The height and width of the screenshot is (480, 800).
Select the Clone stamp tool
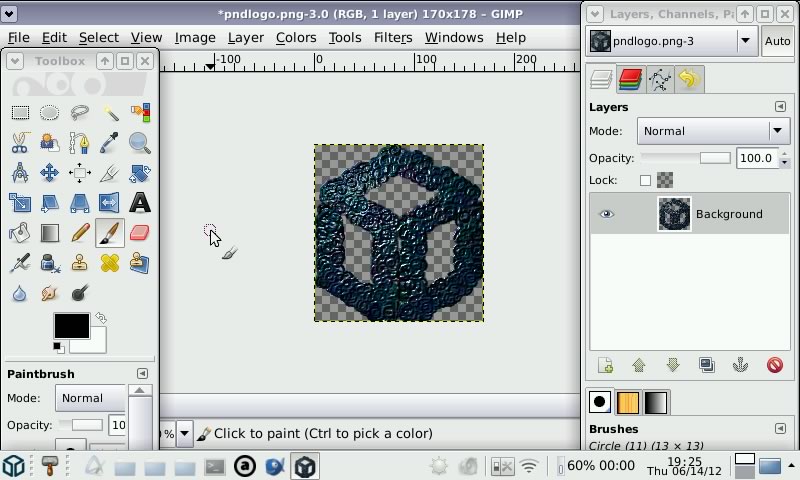(x=80, y=263)
